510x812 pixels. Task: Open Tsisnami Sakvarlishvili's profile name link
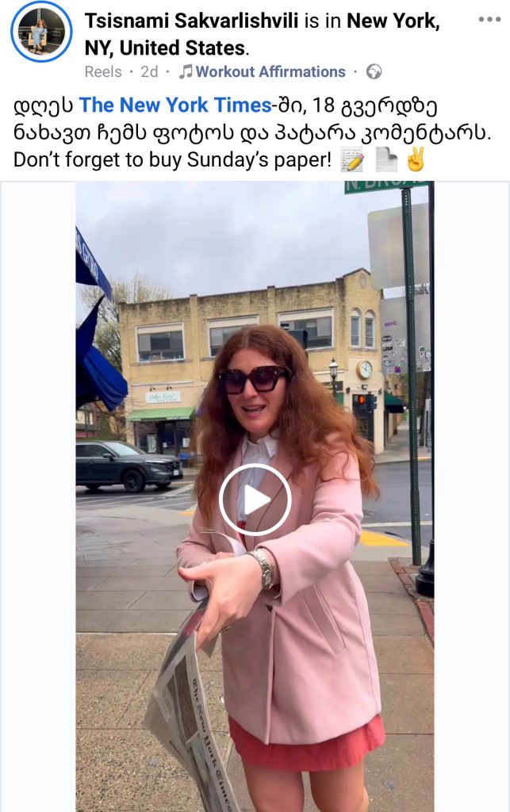tap(192, 21)
